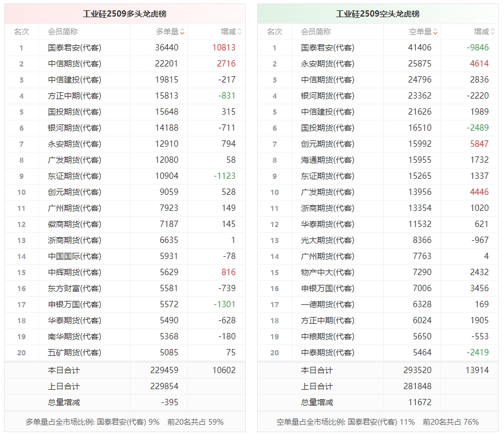Image resolution: width=504 pixels, height=435 pixels.
Task: Click long table 本日合计 value 229459
Action: (x=164, y=370)
